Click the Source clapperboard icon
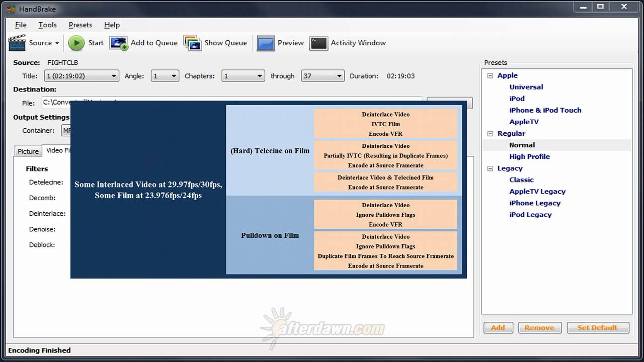This screenshot has width=644, height=362. pyautogui.click(x=17, y=43)
